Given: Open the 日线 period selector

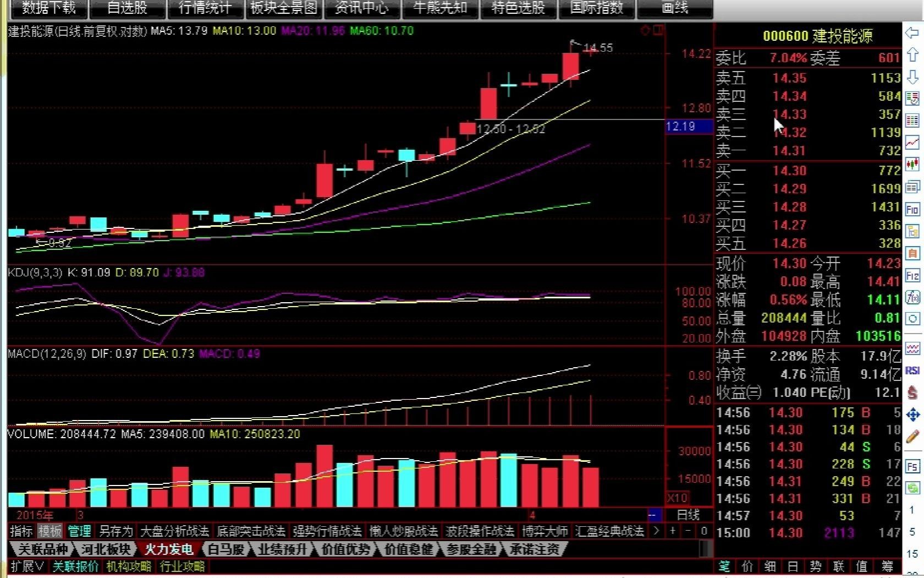Looking at the screenshot, I should click(688, 515).
